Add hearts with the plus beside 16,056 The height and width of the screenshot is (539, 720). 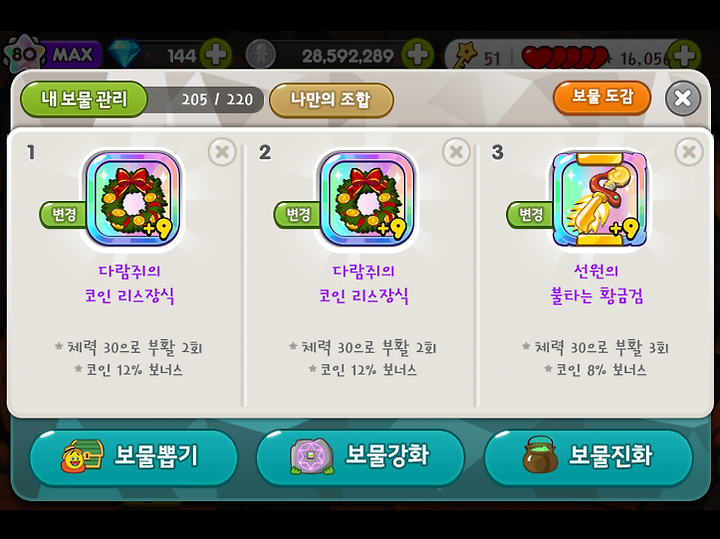tap(684, 55)
